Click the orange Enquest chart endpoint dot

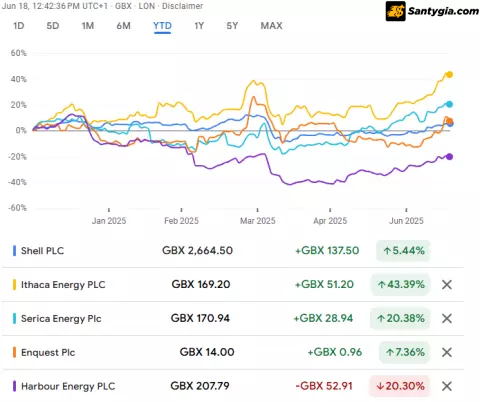pyautogui.click(x=449, y=121)
